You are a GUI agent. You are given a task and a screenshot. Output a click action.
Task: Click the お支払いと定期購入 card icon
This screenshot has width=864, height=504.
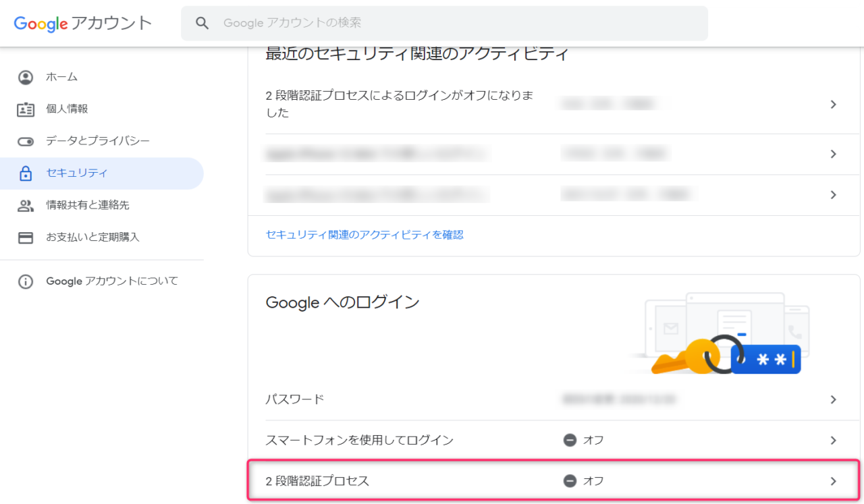pyautogui.click(x=26, y=237)
